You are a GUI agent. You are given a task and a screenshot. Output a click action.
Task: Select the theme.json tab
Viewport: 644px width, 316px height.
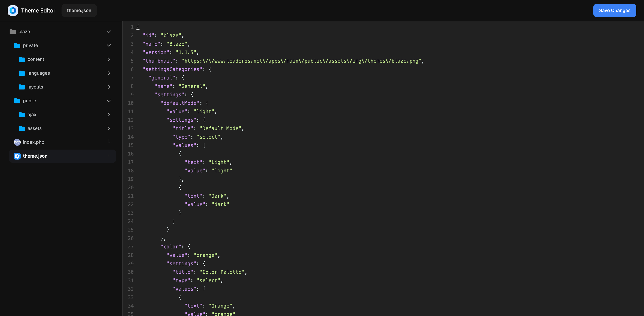[79, 11]
